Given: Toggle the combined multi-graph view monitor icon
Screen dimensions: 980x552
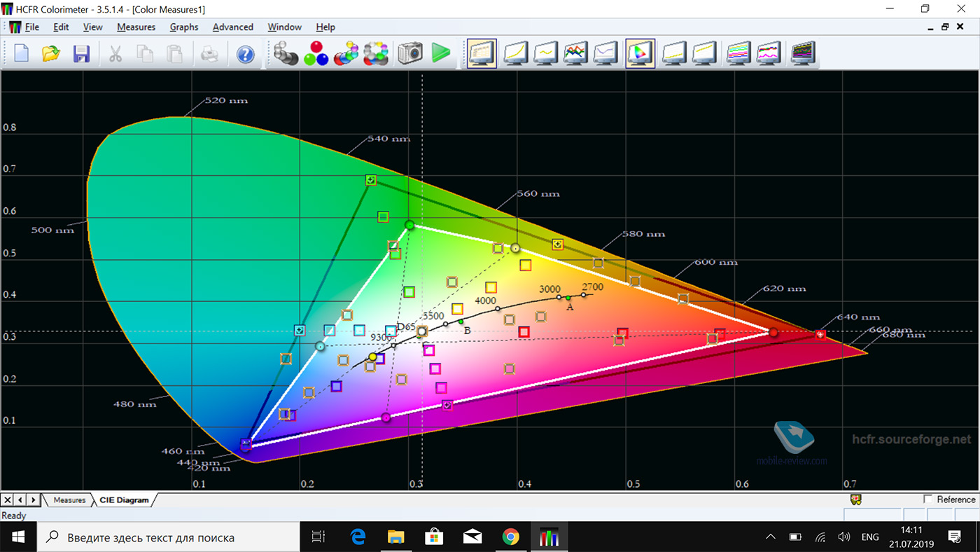Looking at the screenshot, I should [x=804, y=54].
